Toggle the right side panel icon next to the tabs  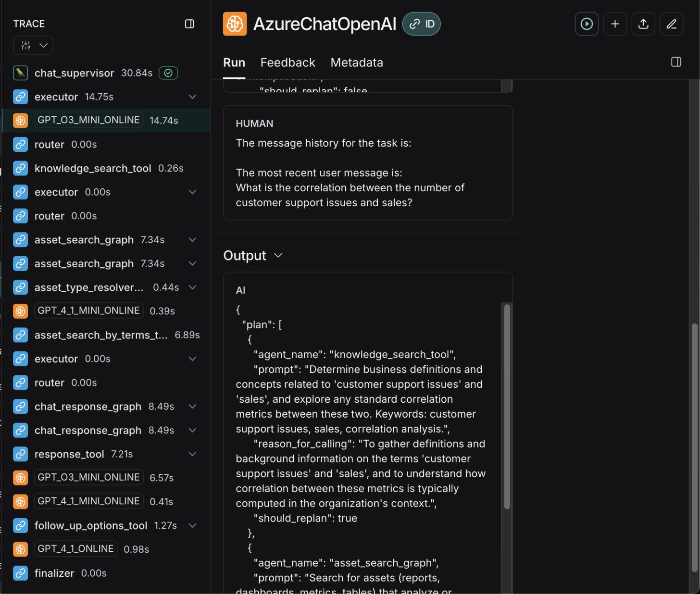(x=676, y=62)
